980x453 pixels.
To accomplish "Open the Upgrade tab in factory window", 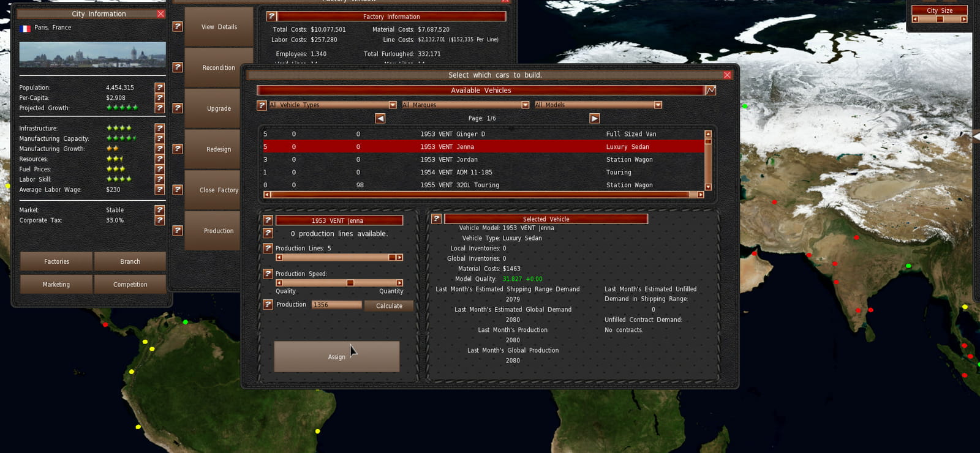I will pos(219,108).
